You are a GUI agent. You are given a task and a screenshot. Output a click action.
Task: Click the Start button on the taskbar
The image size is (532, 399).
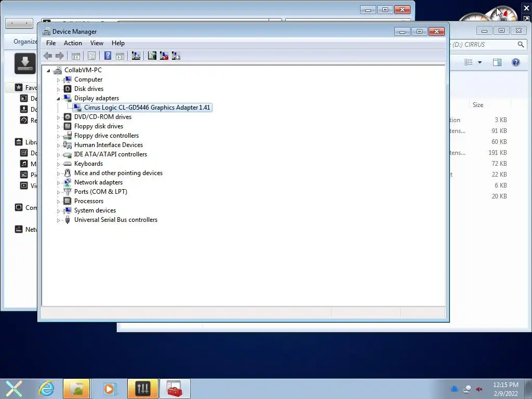click(14, 389)
